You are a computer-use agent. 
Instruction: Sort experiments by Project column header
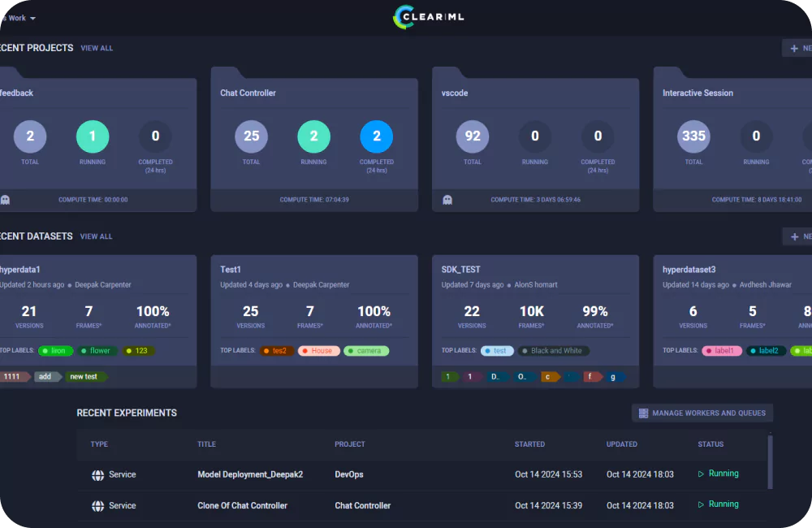(x=349, y=444)
